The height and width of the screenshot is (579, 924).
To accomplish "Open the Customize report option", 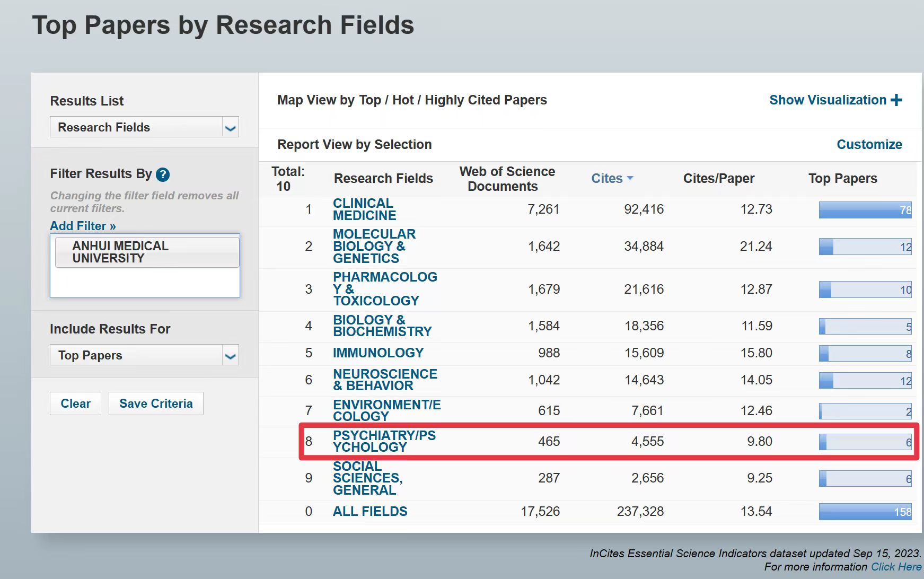I will point(869,144).
